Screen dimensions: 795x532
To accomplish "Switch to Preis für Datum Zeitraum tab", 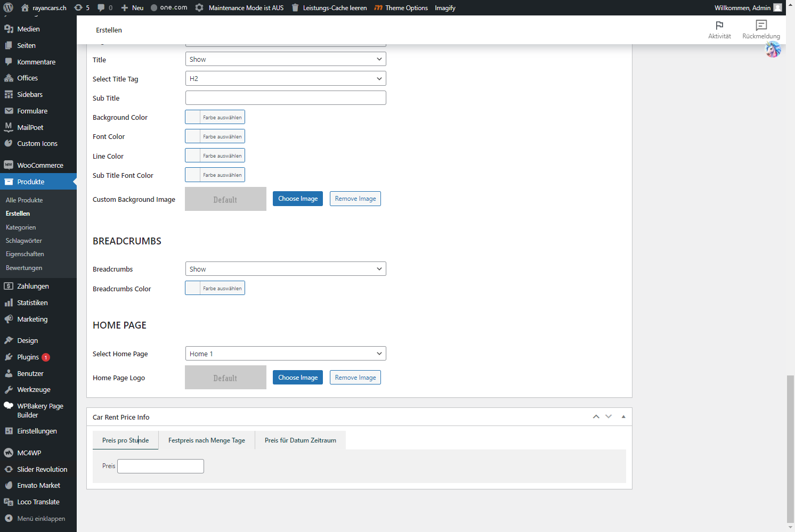I will [x=301, y=440].
